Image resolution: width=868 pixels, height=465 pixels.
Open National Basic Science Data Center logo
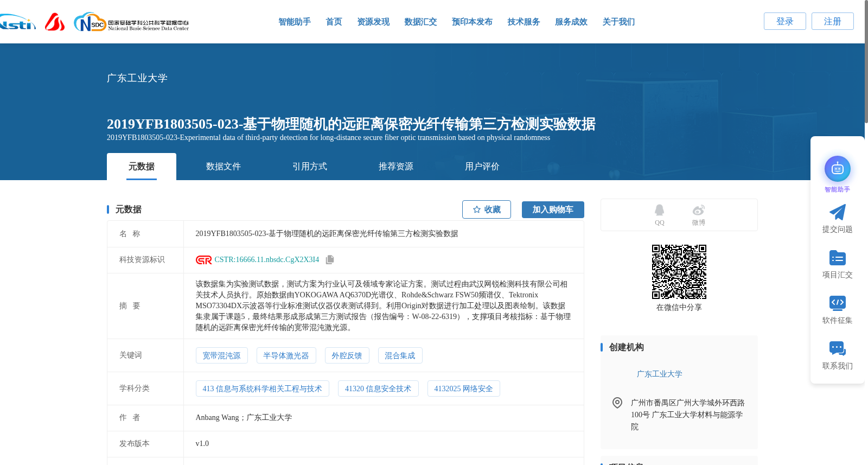(x=131, y=22)
